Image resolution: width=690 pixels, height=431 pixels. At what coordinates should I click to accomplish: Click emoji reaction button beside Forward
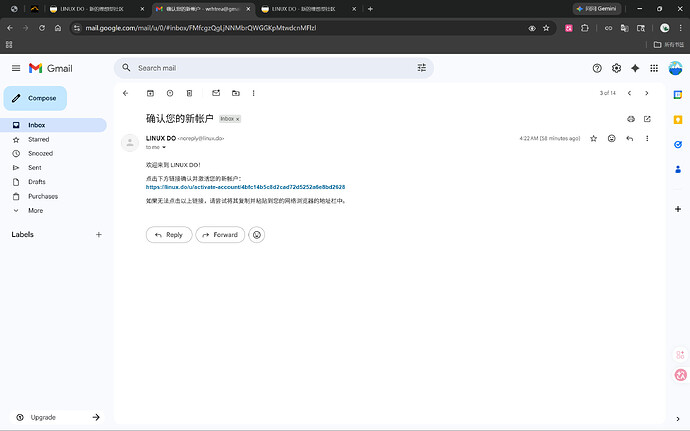pos(257,235)
